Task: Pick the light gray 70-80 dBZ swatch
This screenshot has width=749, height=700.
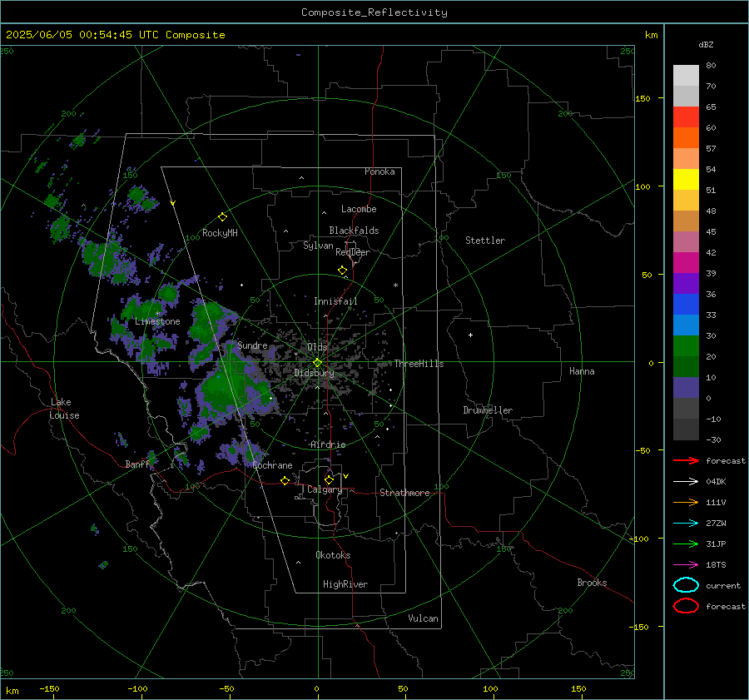Action: point(686,75)
